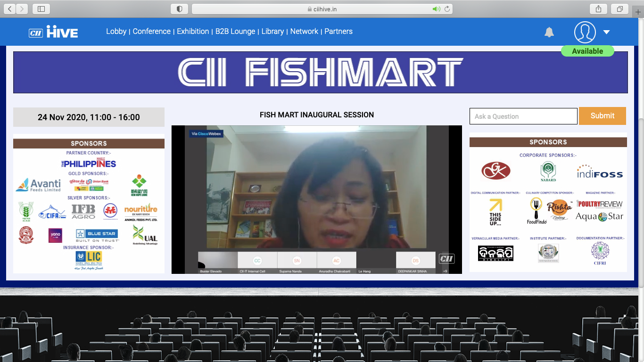The height and width of the screenshot is (362, 644).
Task: Click the notification bell icon
Action: pos(549,32)
